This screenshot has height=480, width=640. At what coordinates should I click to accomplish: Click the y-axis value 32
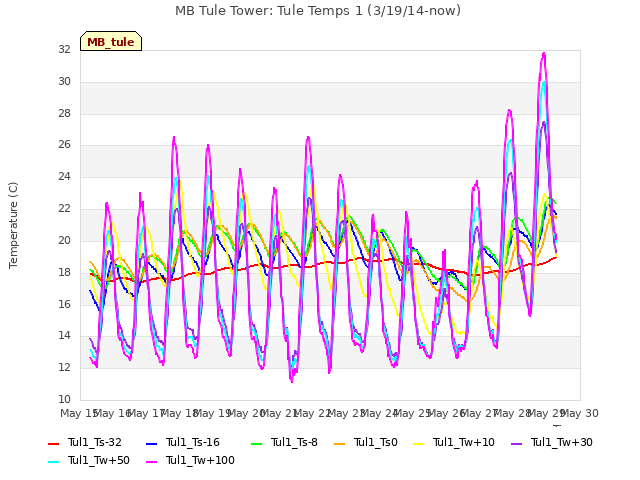coord(64,49)
